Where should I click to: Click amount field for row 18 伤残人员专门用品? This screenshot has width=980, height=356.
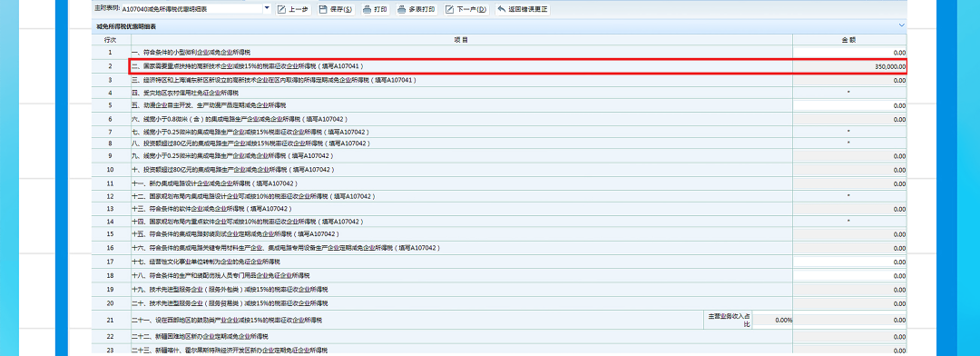click(849, 275)
